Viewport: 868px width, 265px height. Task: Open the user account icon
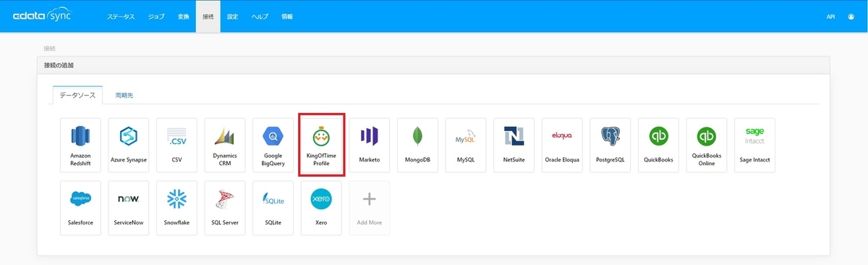pyautogui.click(x=851, y=16)
